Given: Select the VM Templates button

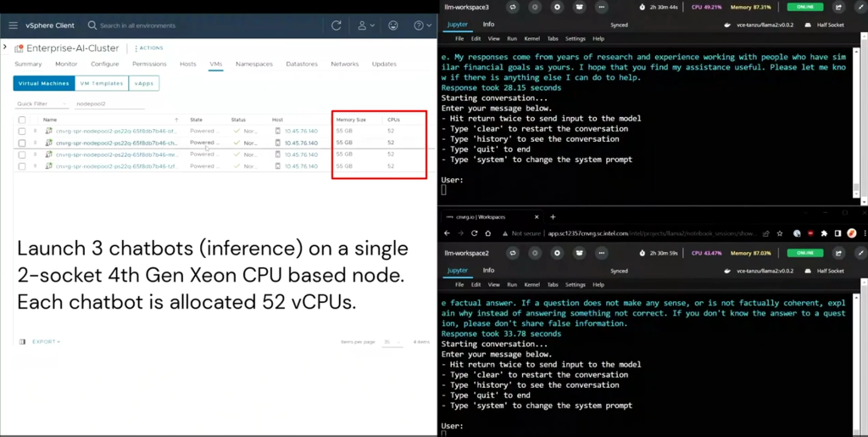Looking at the screenshot, I should pyautogui.click(x=102, y=83).
